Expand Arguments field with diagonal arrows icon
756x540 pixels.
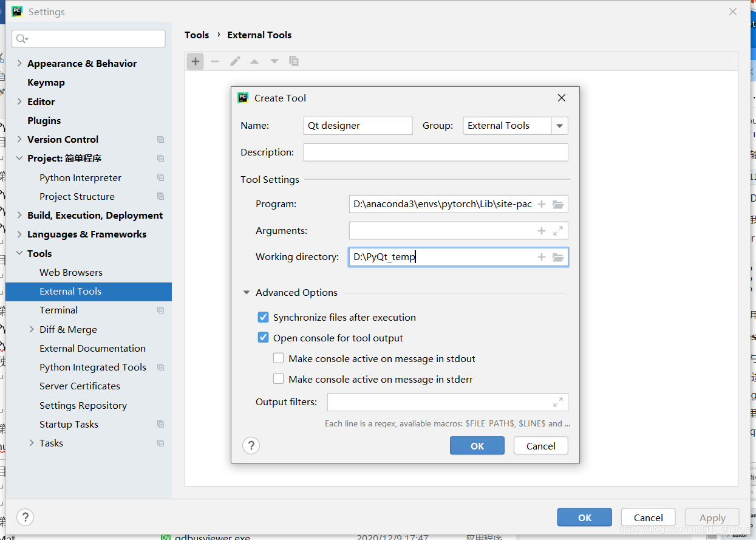(x=558, y=231)
